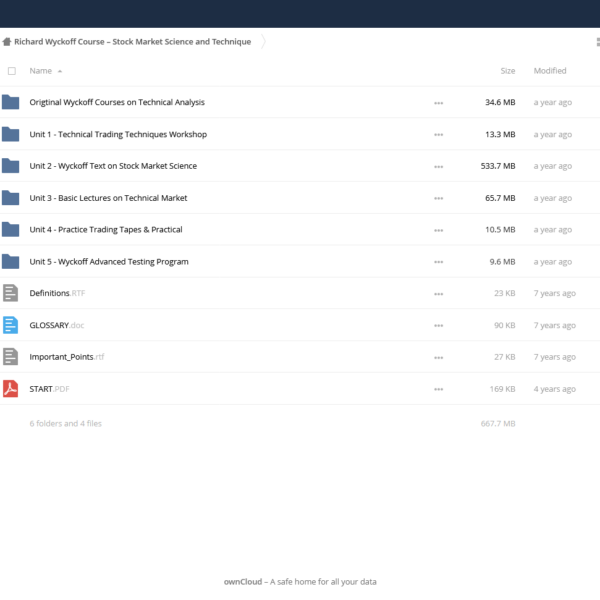Screen dimensions: 600x600
Task: Sort files by the Name column
Action: 41,71
